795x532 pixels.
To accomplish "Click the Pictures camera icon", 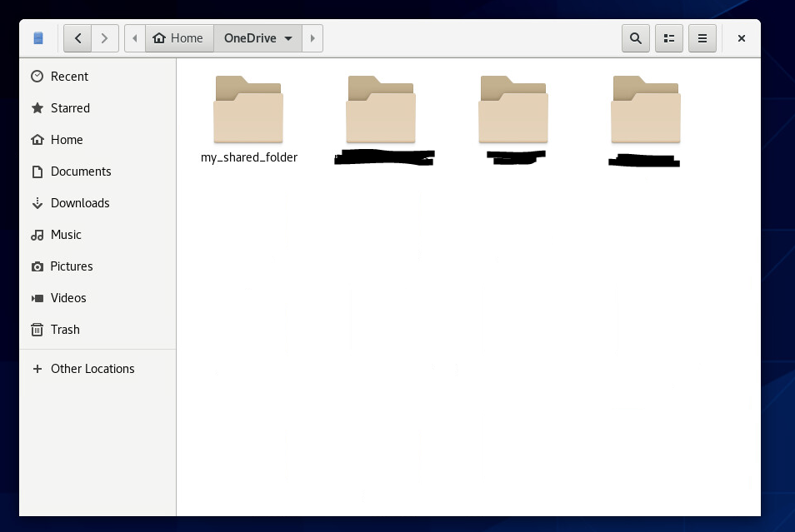I will coord(37,266).
